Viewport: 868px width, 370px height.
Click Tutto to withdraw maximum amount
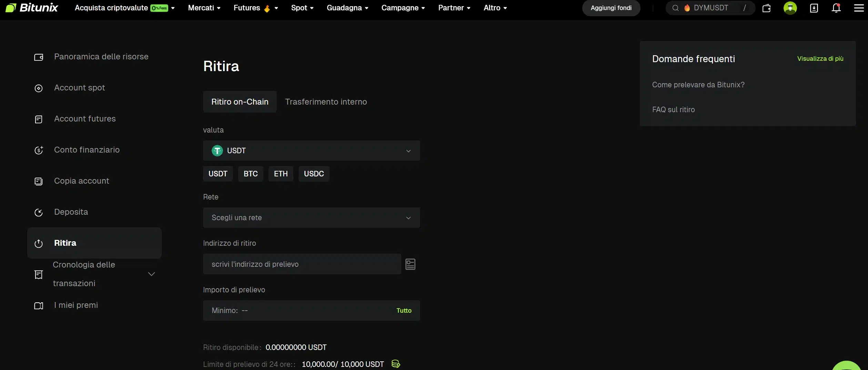[404, 310]
